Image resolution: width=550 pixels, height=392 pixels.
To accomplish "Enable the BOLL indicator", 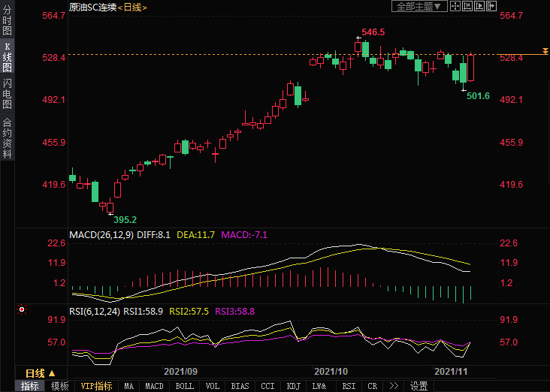I will (x=184, y=386).
